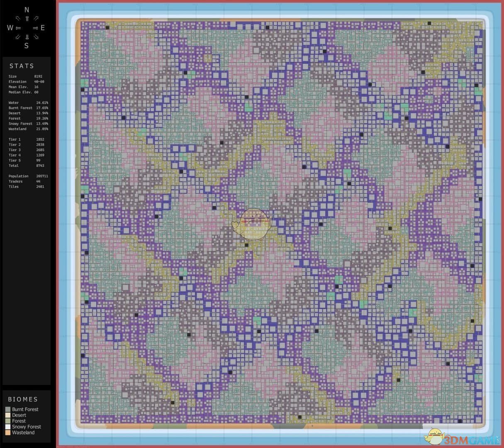Select the Tier 5 count row
Viewport: 504px width, 448px height.
coord(25,160)
